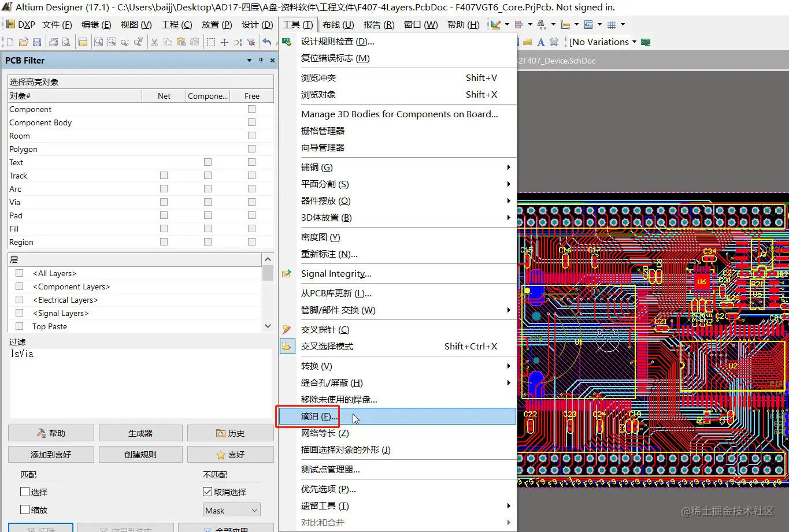Screen dimensions: 789x532
Task: Check the 选择 matching checkbox
Action: point(25,492)
